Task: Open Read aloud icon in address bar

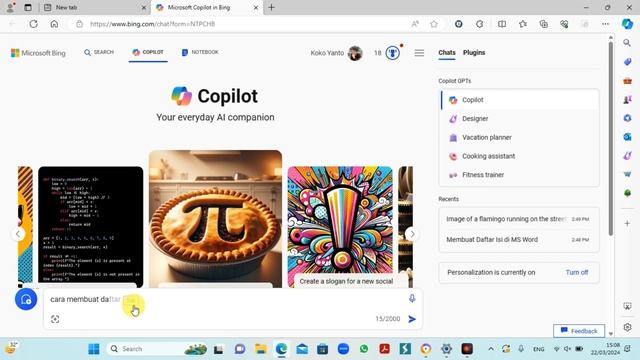Action: [x=415, y=24]
